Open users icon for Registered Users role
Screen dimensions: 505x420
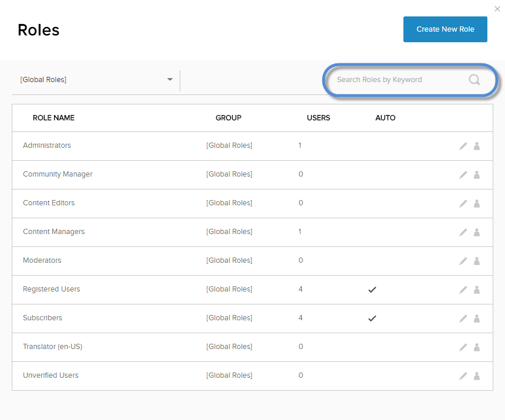pyautogui.click(x=477, y=290)
